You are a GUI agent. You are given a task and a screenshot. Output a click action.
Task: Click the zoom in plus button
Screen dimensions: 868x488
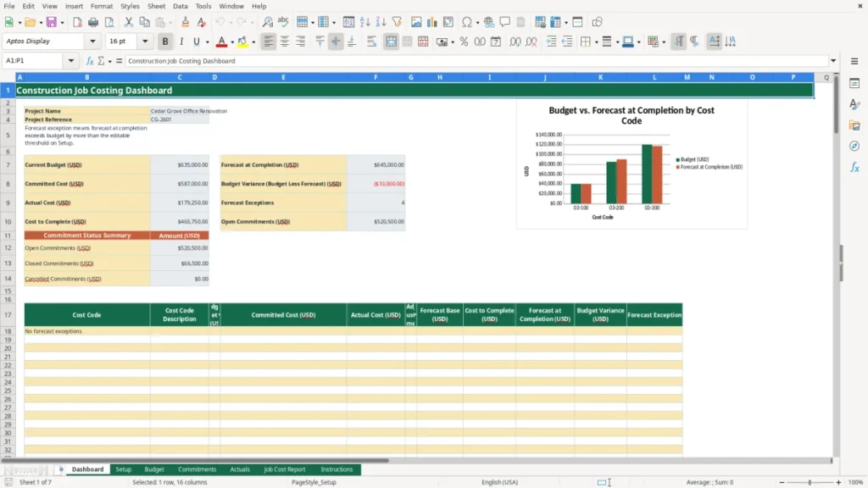click(838, 482)
